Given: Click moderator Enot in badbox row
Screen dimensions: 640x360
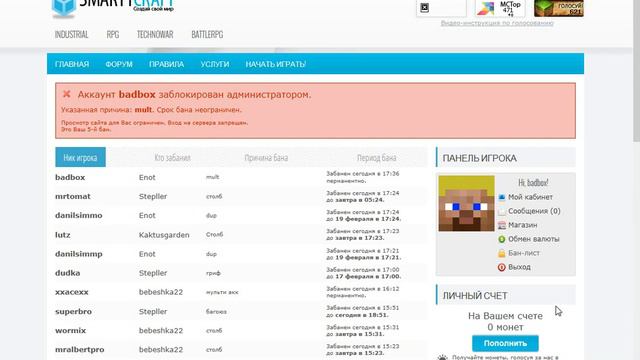Looking at the screenshot, I should [x=147, y=177].
